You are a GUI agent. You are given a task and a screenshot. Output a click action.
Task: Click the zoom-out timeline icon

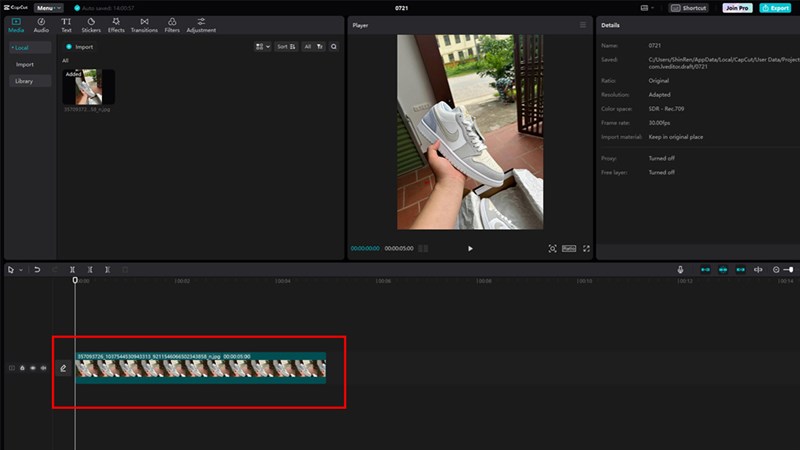click(x=776, y=269)
